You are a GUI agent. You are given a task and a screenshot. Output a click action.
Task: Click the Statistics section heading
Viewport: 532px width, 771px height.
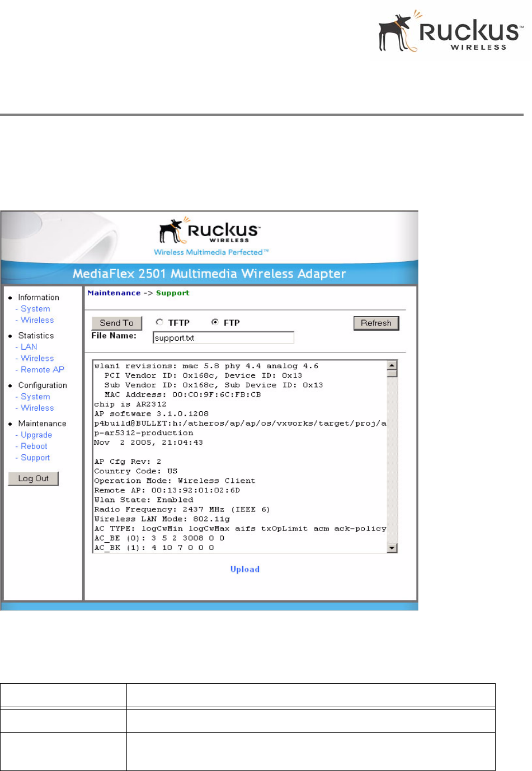pos(36,335)
